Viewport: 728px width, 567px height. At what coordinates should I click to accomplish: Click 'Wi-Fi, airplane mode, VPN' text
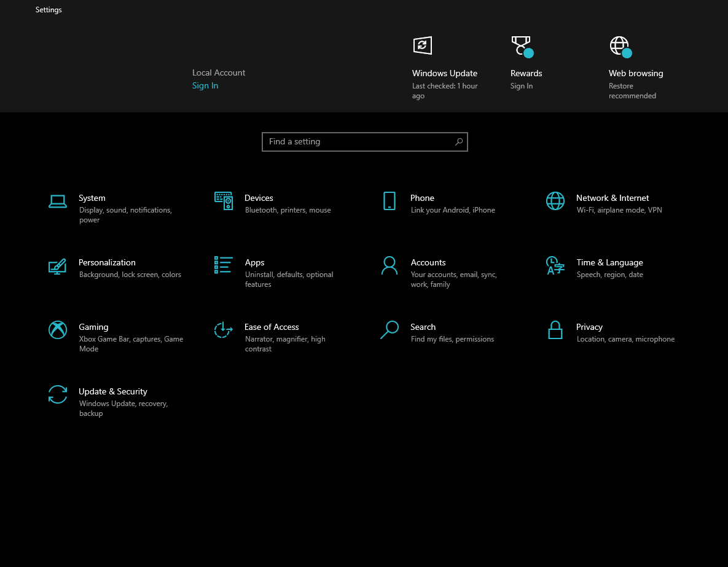click(x=619, y=210)
